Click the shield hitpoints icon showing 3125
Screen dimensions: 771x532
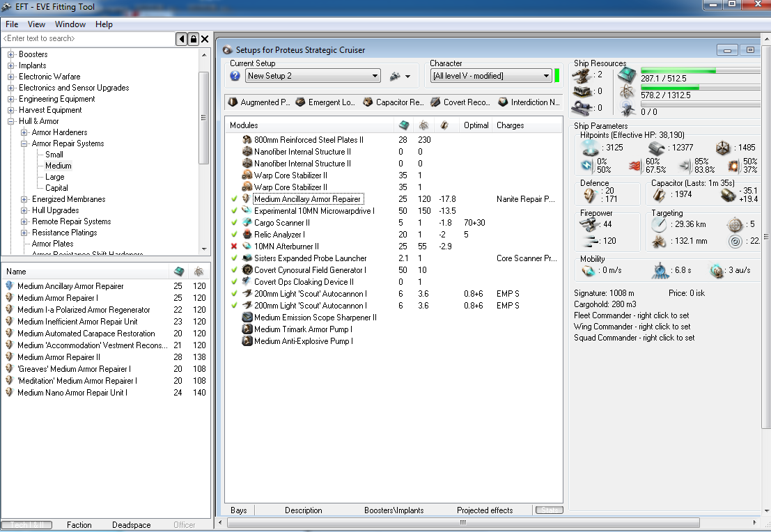click(589, 147)
